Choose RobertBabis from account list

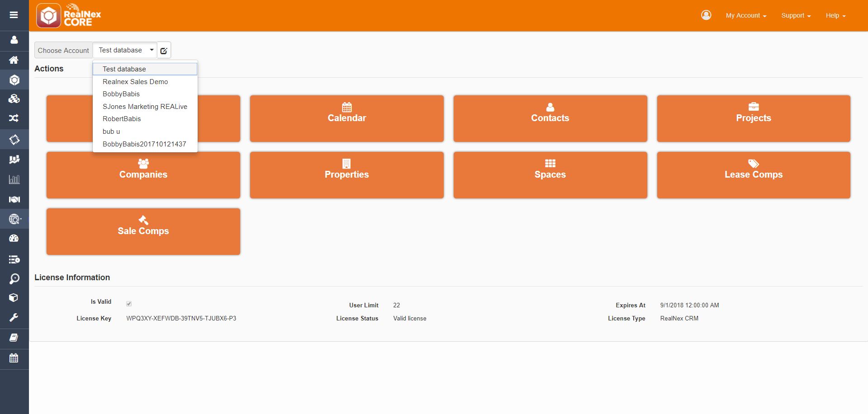(145, 119)
